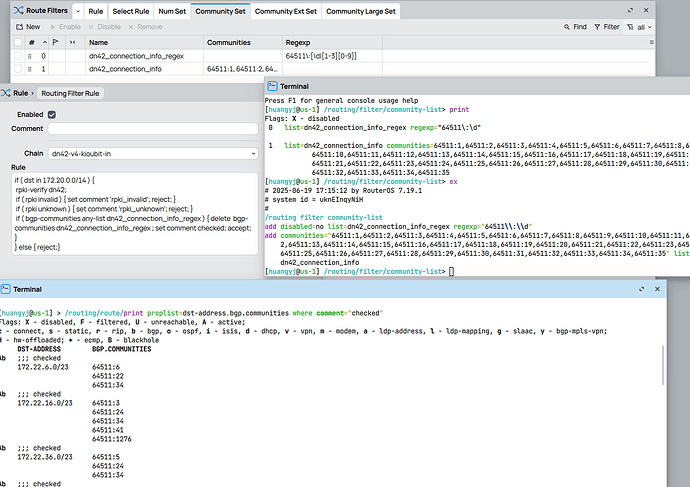Open the Chain dropdown dn42-v4-kioubit-in

click(153, 154)
